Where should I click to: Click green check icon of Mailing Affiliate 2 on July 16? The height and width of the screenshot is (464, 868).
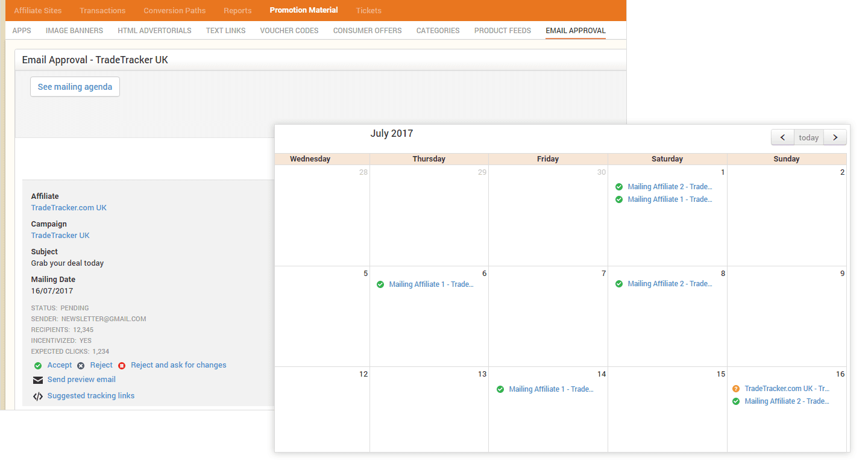coord(736,401)
